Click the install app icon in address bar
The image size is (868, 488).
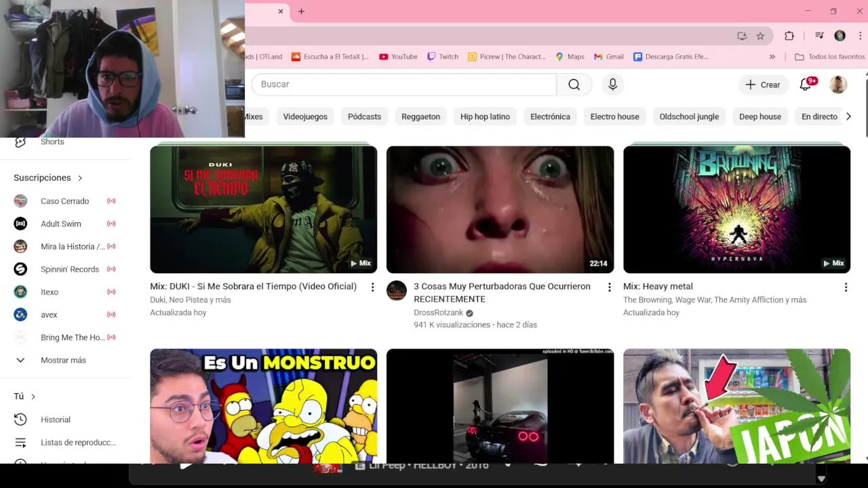coord(742,36)
